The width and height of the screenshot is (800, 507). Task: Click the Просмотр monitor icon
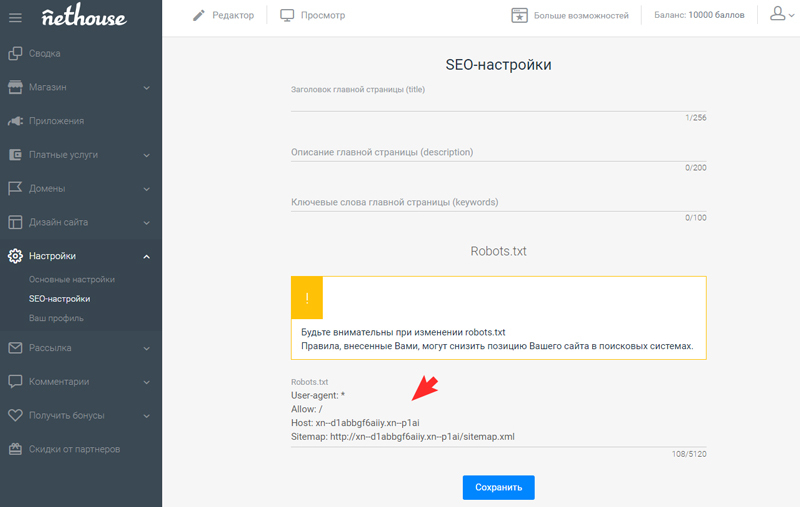(x=287, y=15)
